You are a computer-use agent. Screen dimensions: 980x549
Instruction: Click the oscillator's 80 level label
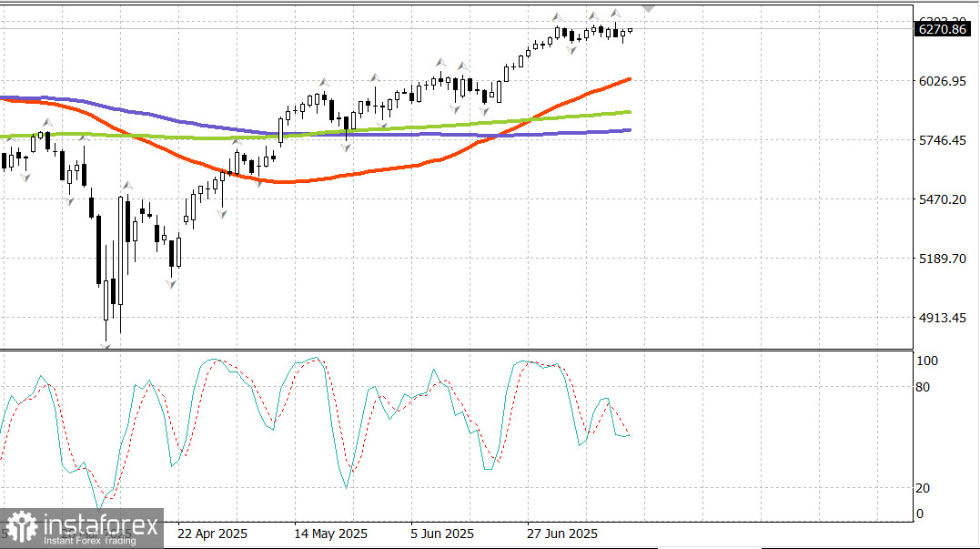click(923, 387)
